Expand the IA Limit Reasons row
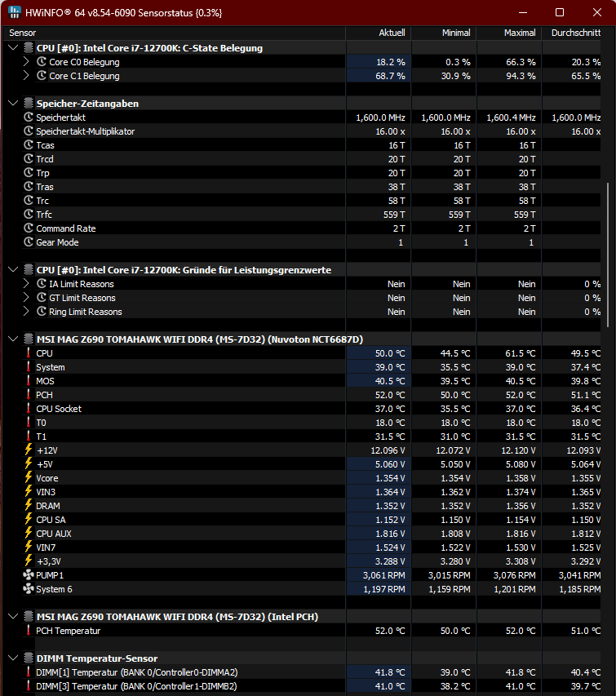 point(26,284)
